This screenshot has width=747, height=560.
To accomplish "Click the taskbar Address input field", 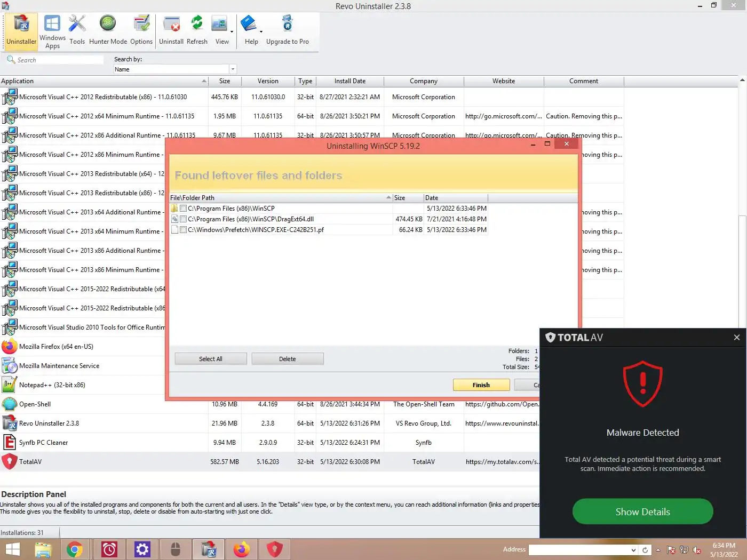I will click(579, 550).
